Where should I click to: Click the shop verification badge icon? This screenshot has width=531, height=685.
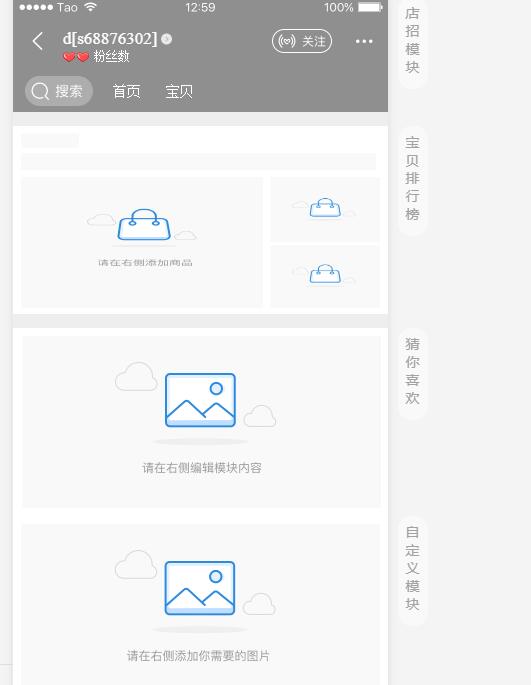(x=167, y=39)
